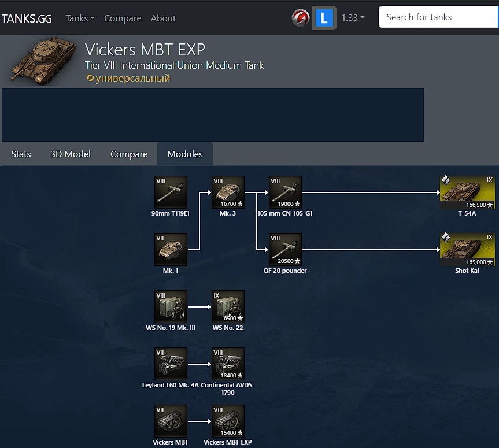The width and height of the screenshot is (499, 448).
Task: Open the Shot Kal tank page
Action: [x=467, y=250]
